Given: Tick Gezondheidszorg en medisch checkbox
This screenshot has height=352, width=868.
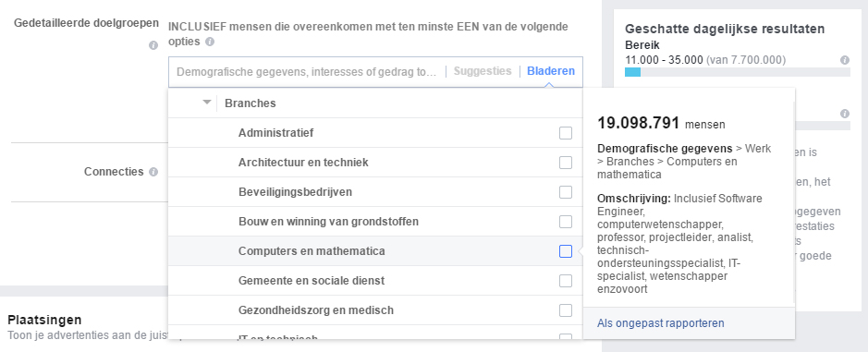Looking at the screenshot, I should point(565,310).
